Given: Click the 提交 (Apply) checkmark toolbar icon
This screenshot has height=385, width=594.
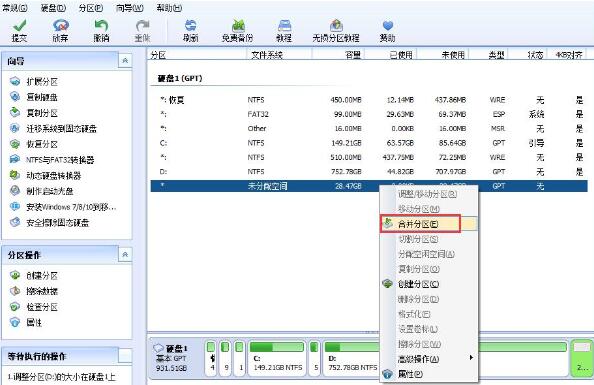Looking at the screenshot, I should 19,25.
